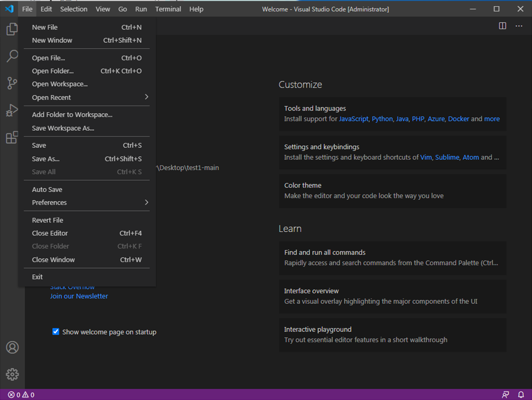
Task: Select New File from File menu
Action: point(87,27)
